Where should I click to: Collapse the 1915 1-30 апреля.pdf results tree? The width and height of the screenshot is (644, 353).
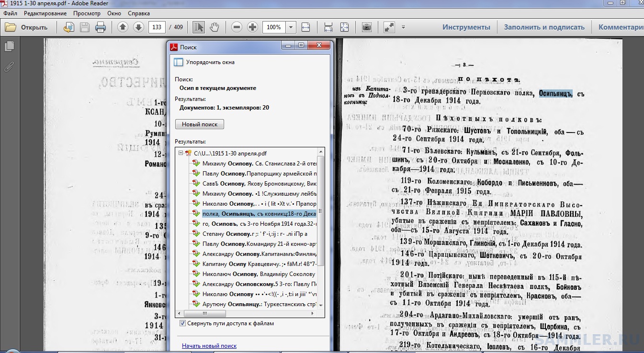[181, 153]
